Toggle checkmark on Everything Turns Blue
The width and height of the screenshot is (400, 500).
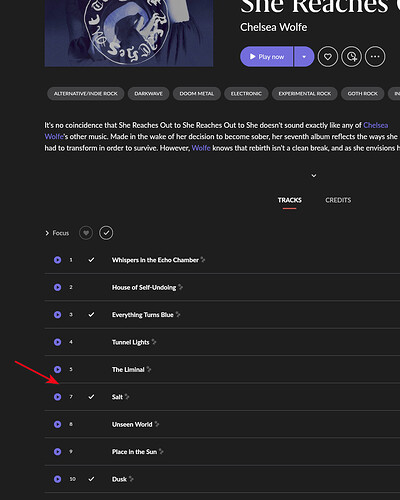point(91,314)
